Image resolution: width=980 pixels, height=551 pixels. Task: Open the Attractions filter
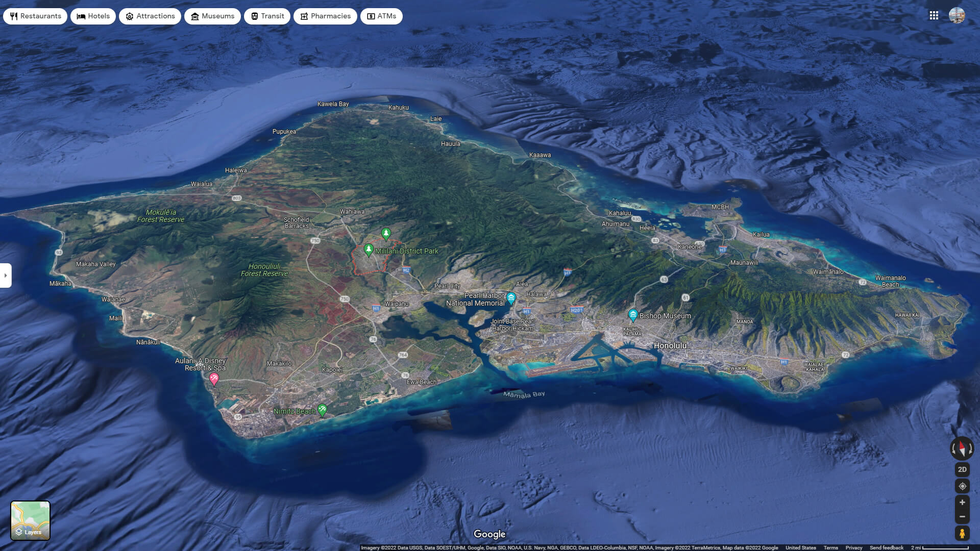(x=129, y=16)
